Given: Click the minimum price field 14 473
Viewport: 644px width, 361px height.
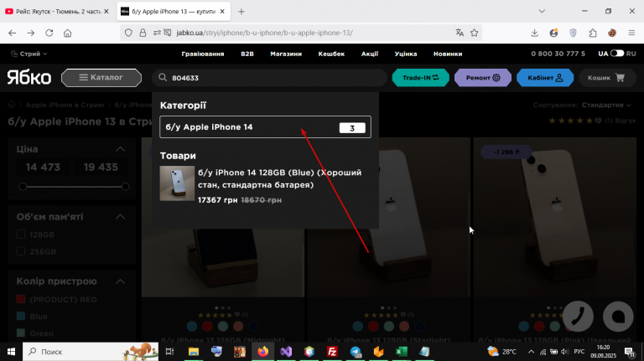Looking at the screenshot, I should coord(43,168).
